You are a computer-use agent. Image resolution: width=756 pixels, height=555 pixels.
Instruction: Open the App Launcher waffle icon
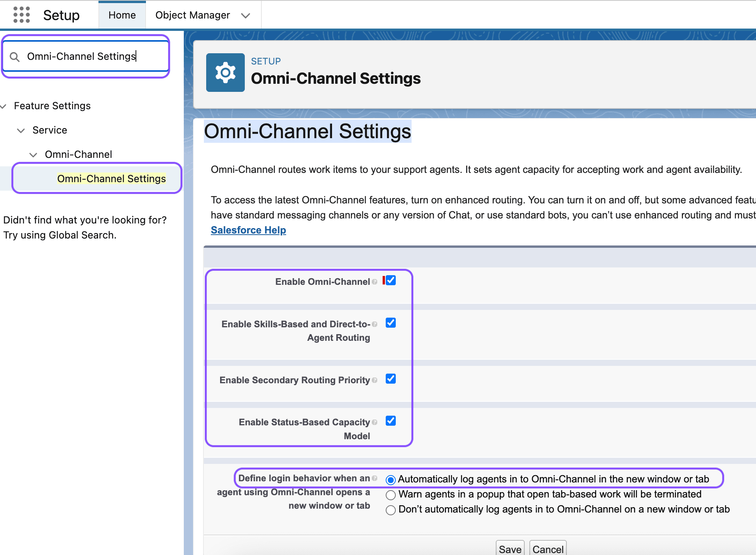pyautogui.click(x=21, y=15)
